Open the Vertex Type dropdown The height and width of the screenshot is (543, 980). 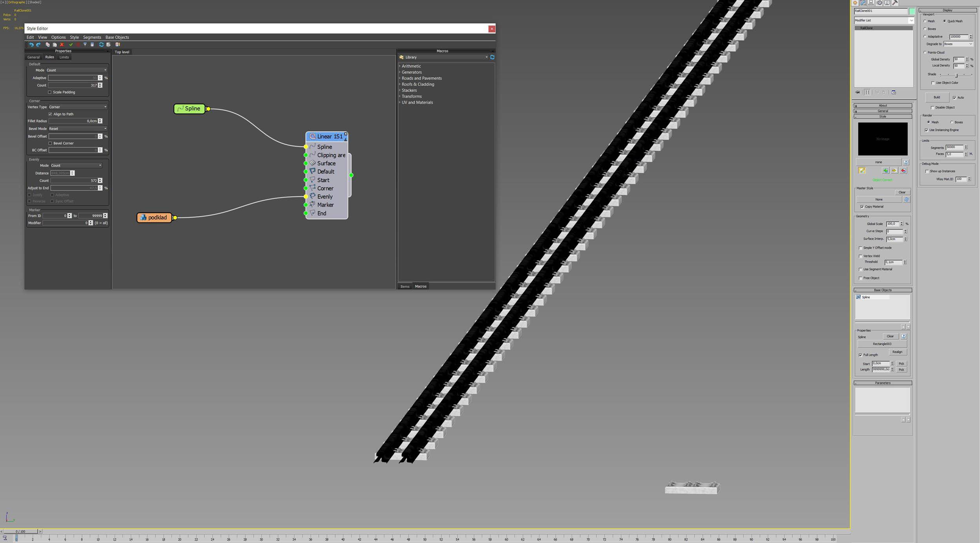[78, 107]
